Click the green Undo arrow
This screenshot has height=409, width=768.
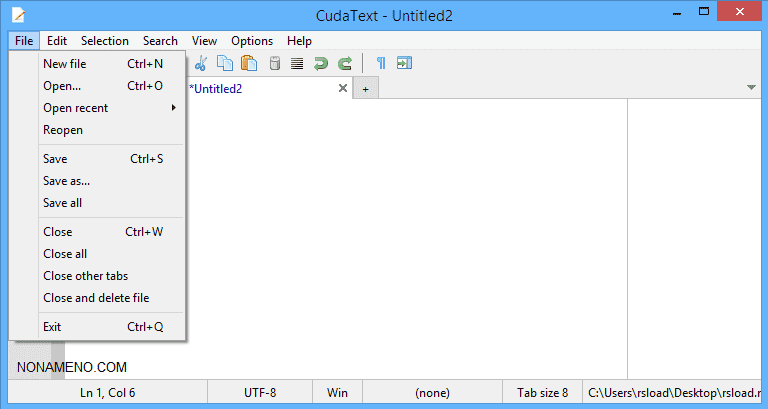321,63
